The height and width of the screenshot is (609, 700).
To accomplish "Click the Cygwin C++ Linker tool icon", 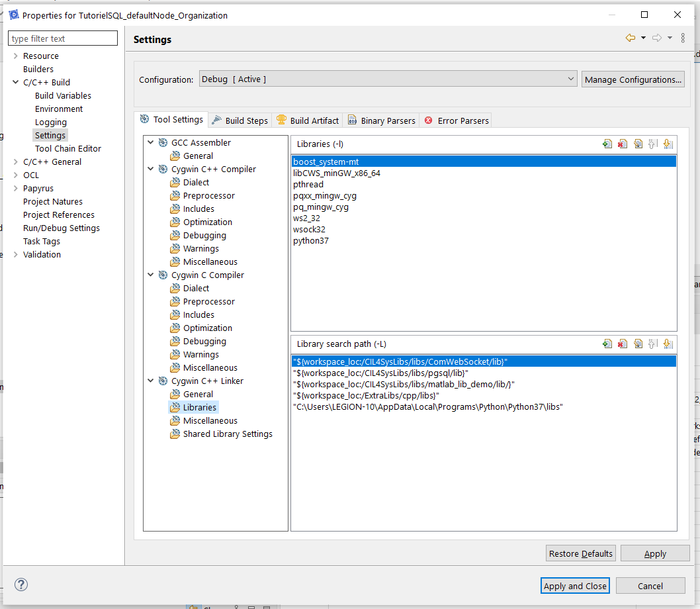I will click(163, 381).
